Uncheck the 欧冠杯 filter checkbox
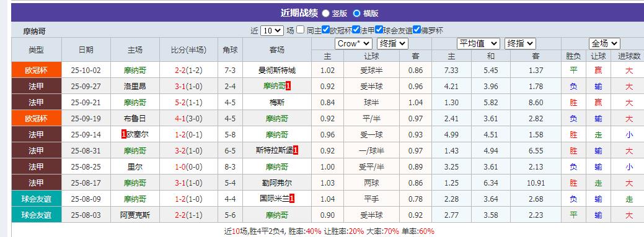The height and width of the screenshot is (237, 644). 326,30
